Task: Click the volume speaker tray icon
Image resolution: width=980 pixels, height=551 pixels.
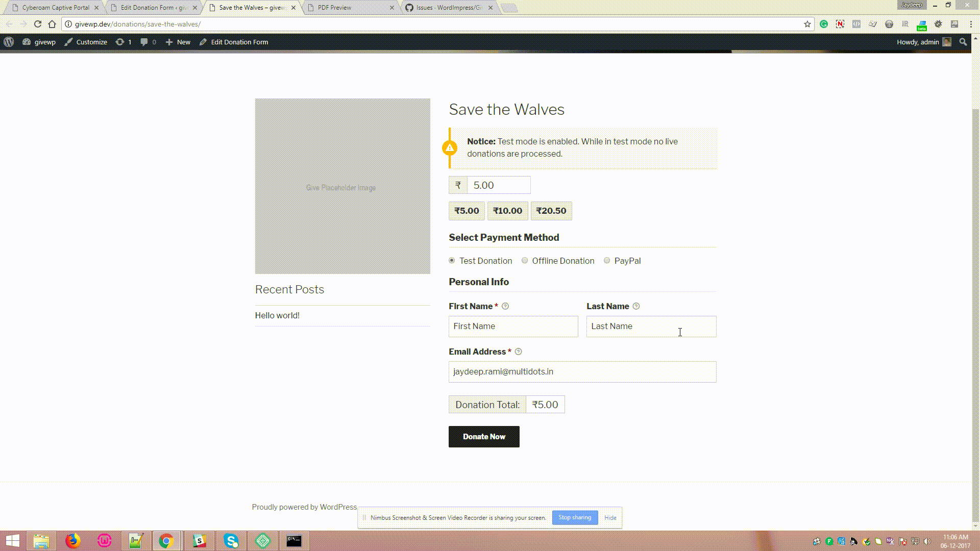Action: (927, 541)
